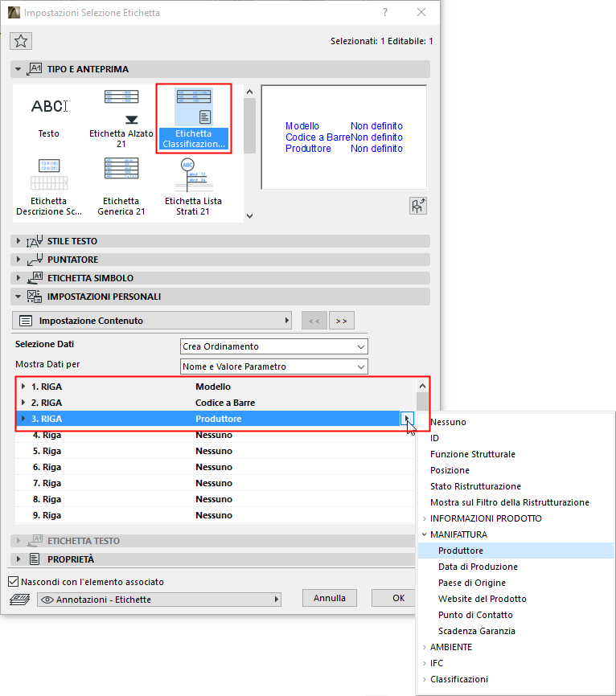Select the 7. Riga row

point(215,483)
